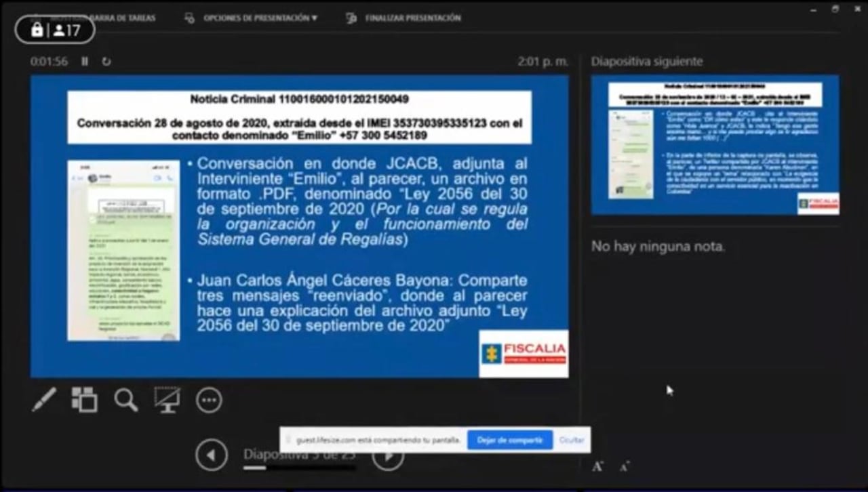Image resolution: width=868 pixels, height=492 pixels.
Task: Select Finalizar presentación from the top bar
Action: click(x=413, y=18)
